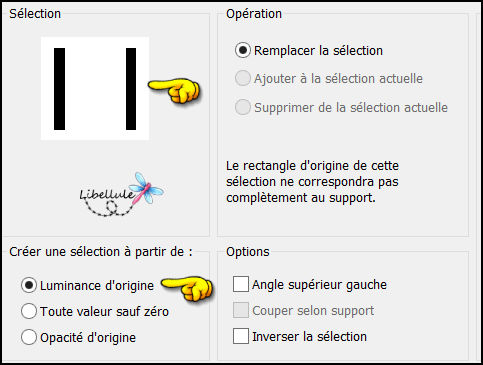The height and width of the screenshot is (365, 483).
Task: Click the rectangle d'origine warning message
Action: tap(312, 182)
